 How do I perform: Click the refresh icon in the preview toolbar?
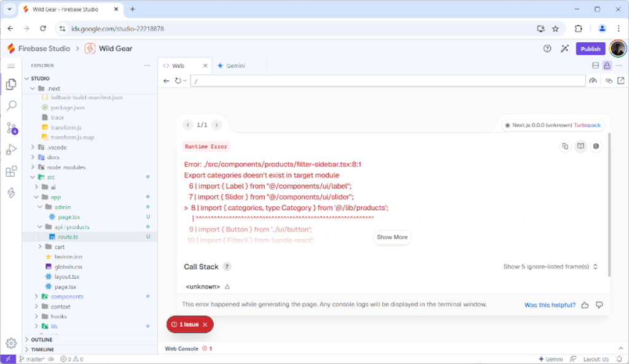178,80
